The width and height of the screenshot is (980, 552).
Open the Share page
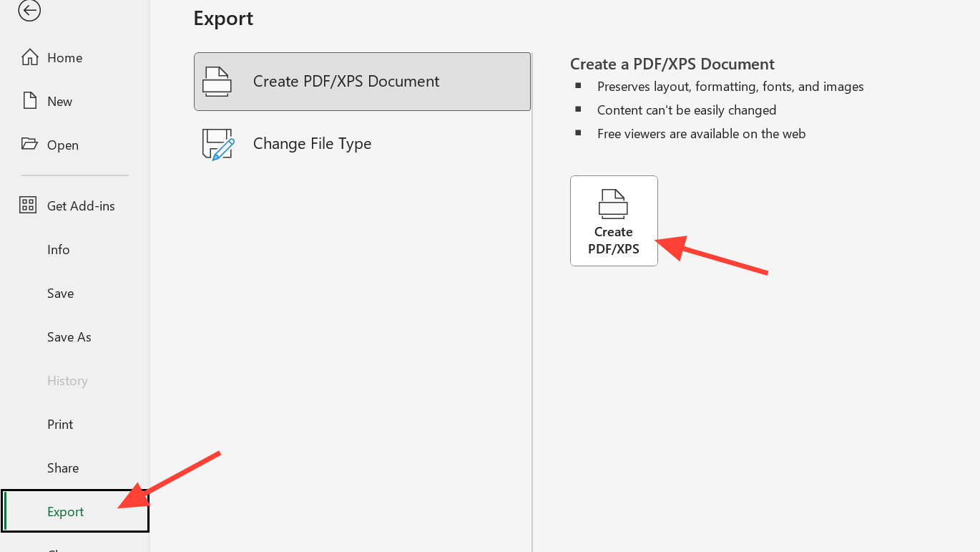click(63, 468)
